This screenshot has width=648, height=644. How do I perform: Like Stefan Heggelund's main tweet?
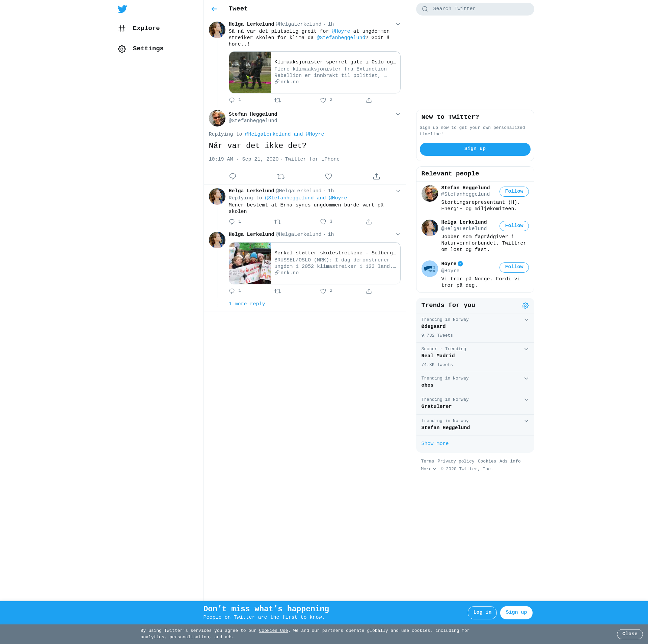click(328, 176)
